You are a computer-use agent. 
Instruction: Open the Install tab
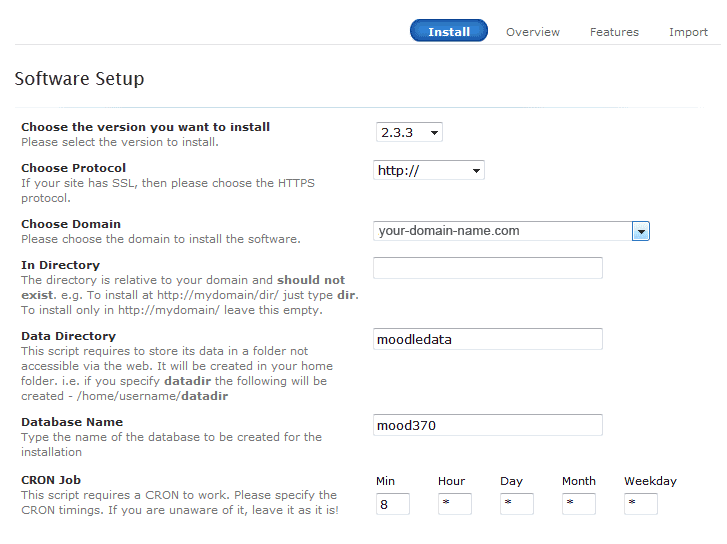[x=449, y=32]
